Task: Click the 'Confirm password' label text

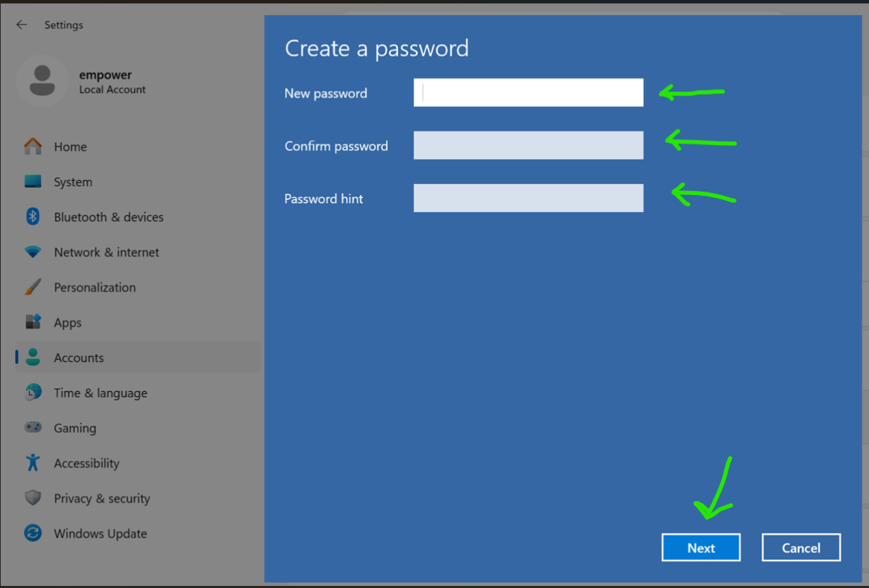Action: (x=336, y=146)
